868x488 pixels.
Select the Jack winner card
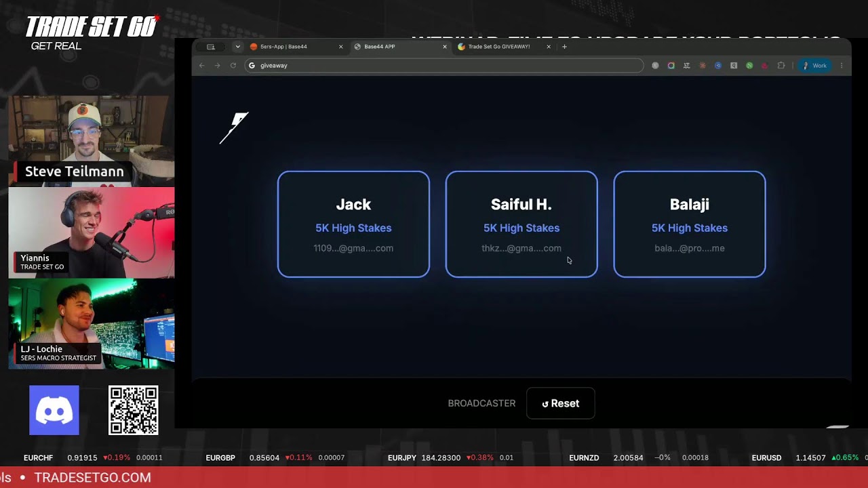pos(353,224)
